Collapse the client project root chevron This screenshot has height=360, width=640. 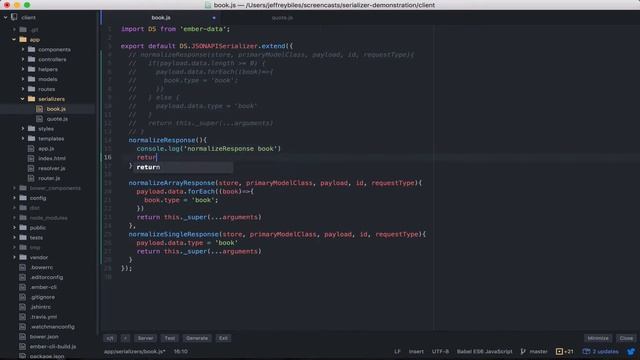[x=6, y=18]
